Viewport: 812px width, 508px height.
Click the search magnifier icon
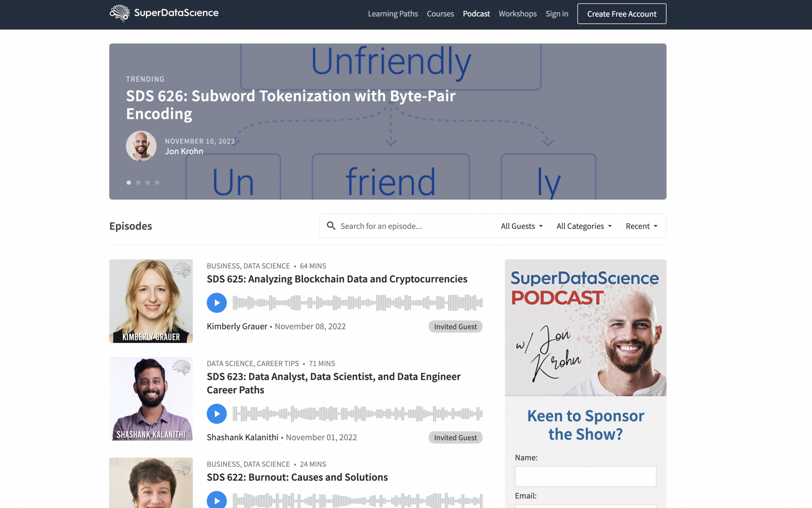pos(331,226)
